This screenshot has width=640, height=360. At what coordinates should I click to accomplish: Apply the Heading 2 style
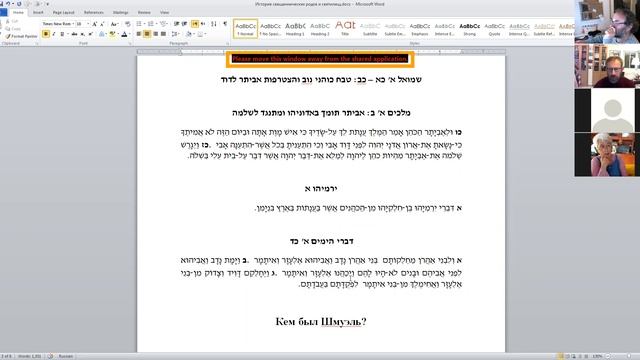(x=320, y=29)
